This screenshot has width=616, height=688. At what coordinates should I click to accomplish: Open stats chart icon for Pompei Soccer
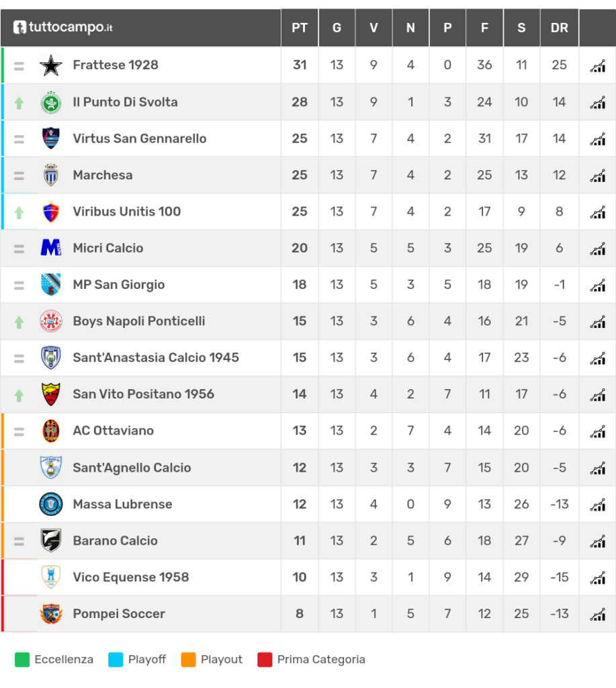598,614
